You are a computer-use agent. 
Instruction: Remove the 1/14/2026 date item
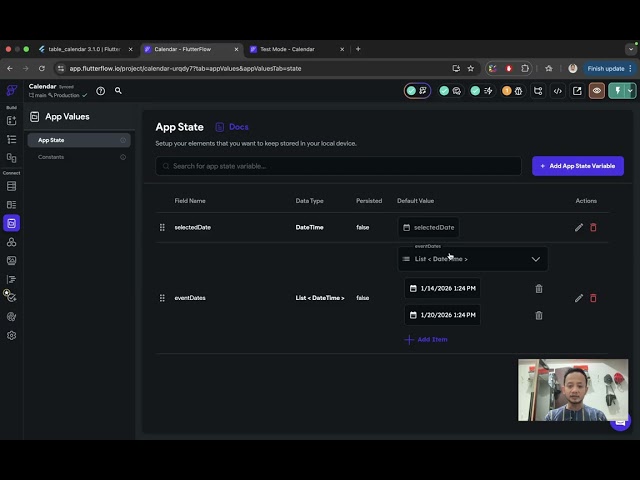pos(539,289)
